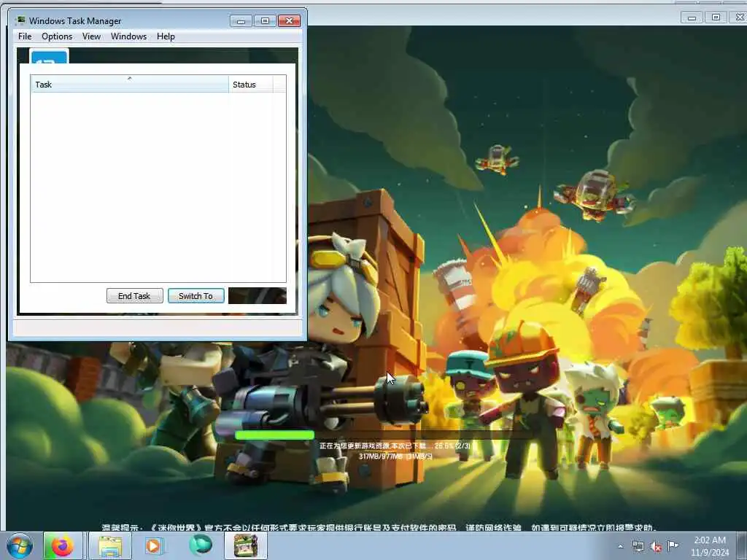Viewport: 747px width, 560px height.
Task: Sort the list by Status column header
Action: [251, 85]
